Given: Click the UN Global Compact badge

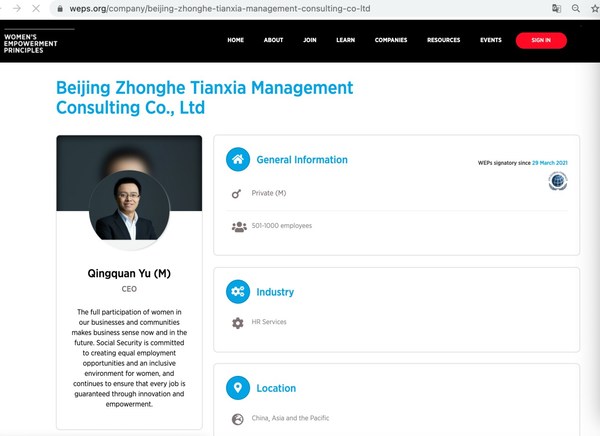Looking at the screenshot, I should coord(558,181).
